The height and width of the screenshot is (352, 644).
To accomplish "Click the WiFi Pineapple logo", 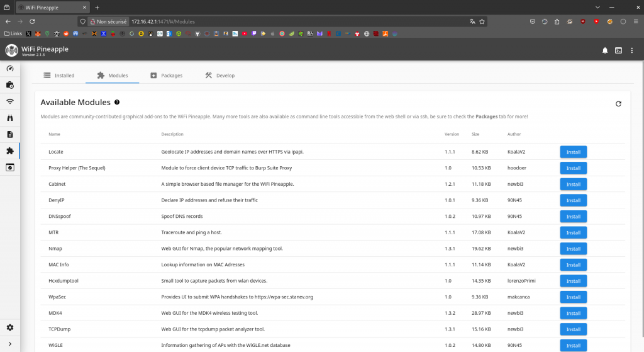I will tap(11, 50).
